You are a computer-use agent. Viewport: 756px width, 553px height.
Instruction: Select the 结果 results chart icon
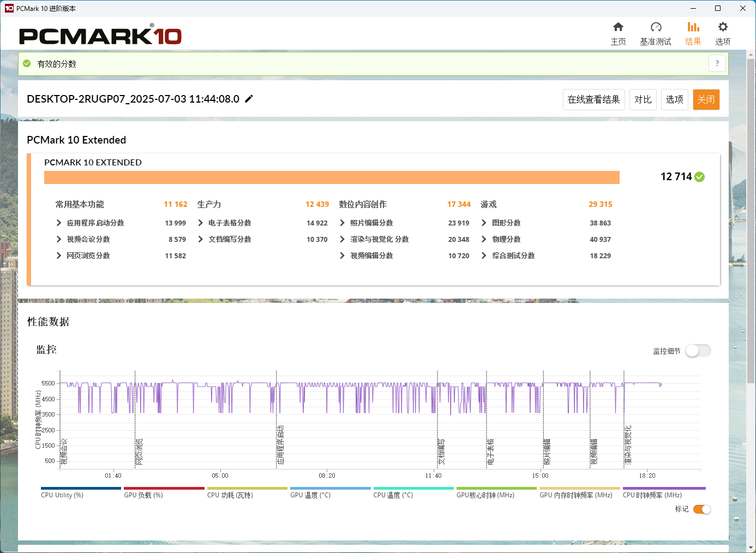[x=693, y=27]
